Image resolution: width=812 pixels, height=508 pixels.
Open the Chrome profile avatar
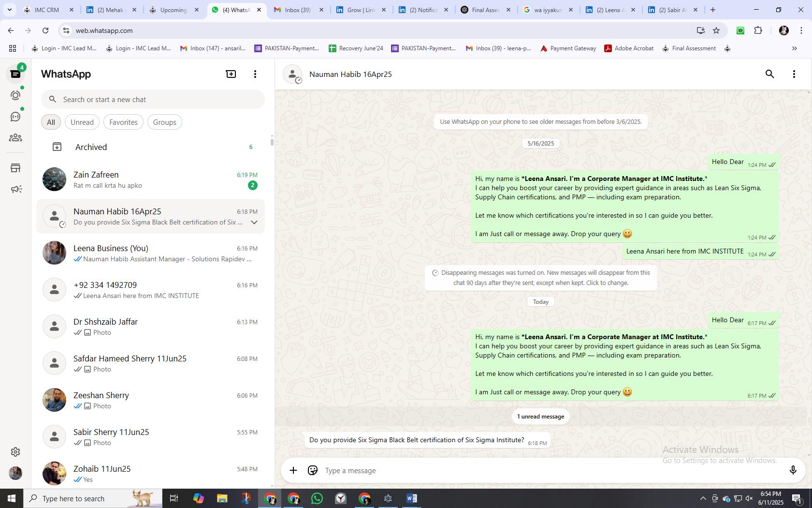pos(784,30)
